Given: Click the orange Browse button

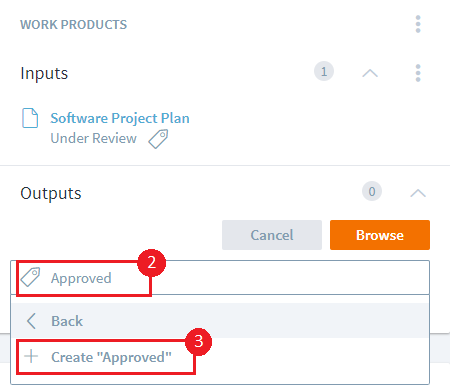Looking at the screenshot, I should pos(380,235).
